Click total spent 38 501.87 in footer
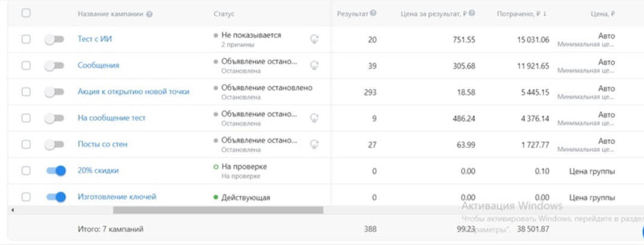This screenshot has width=644, height=245. (x=533, y=229)
